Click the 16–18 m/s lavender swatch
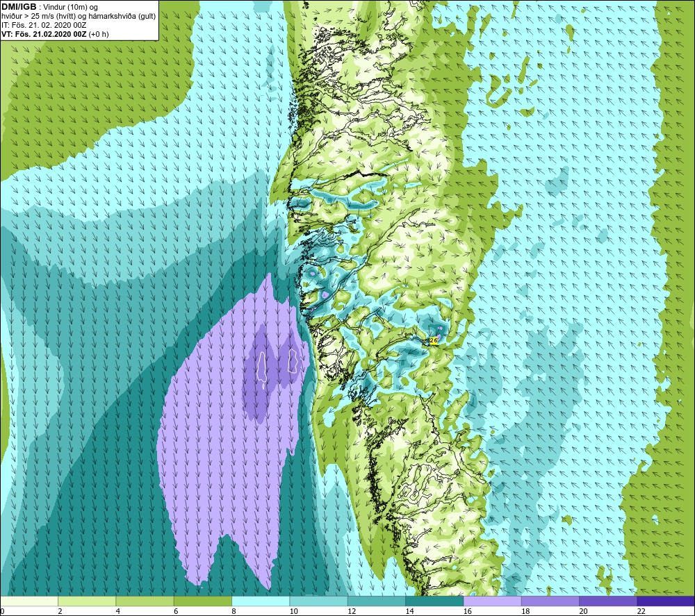Screen dimensions: 695x616 493,601
